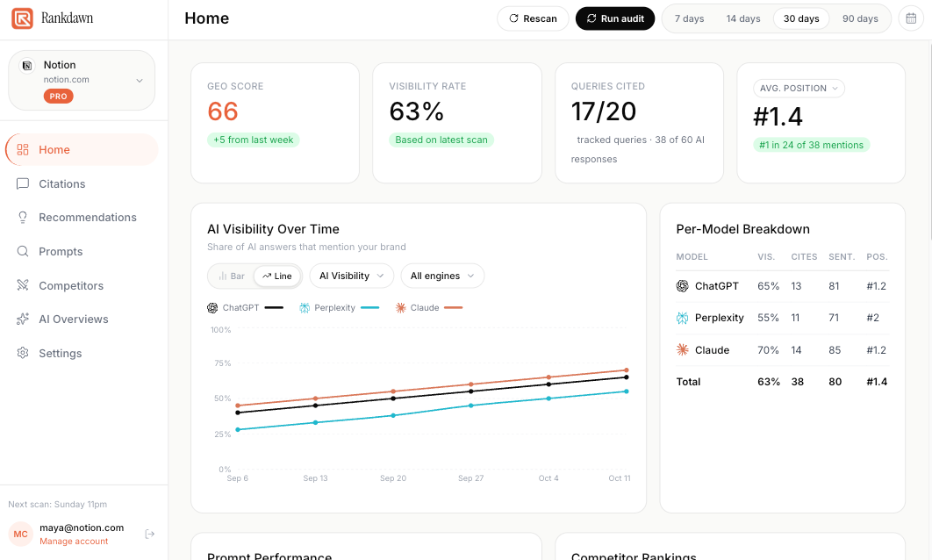This screenshot has width=932, height=560.
Task: Click the Run audit button
Action: (x=614, y=18)
